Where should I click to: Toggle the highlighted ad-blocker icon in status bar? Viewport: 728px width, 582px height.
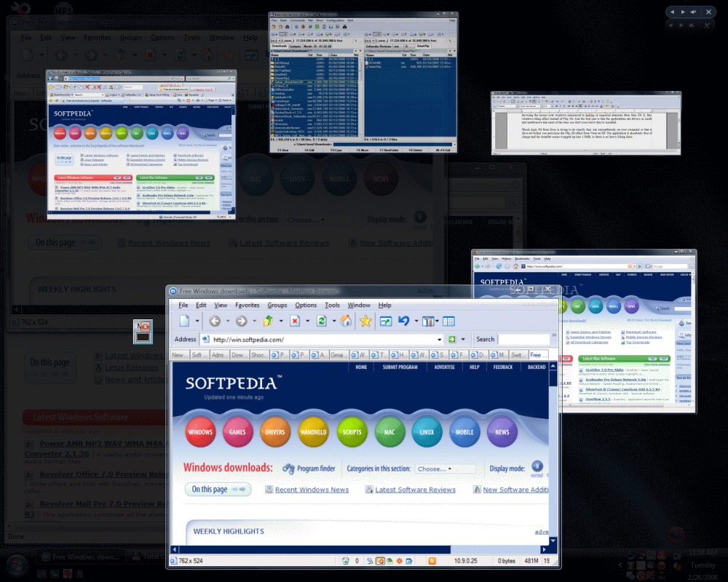pyautogui.click(x=380, y=561)
